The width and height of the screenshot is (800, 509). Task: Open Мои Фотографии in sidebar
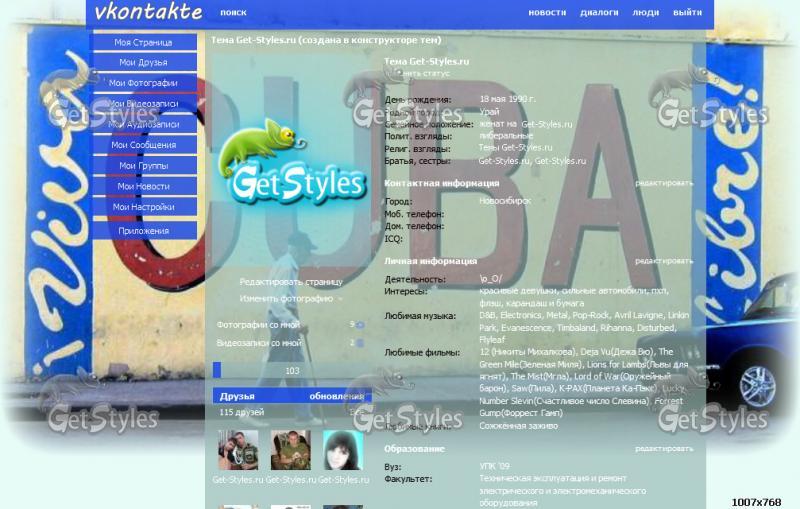coord(143,83)
